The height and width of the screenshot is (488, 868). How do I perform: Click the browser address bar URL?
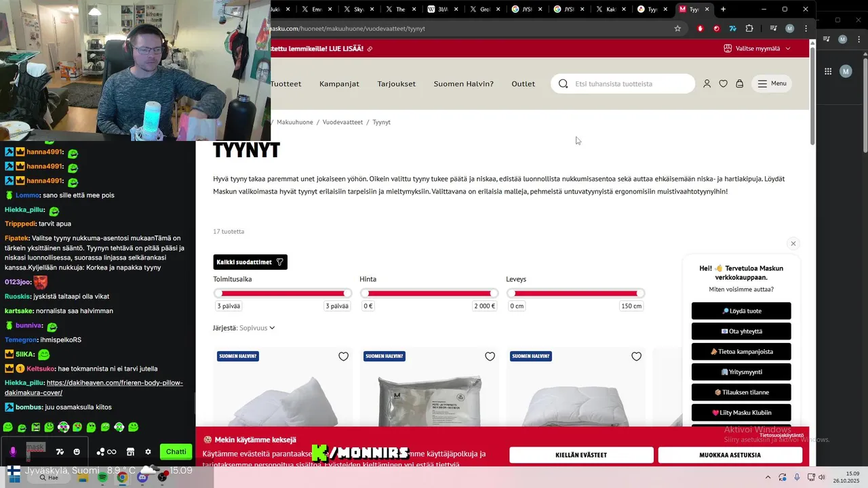(348, 28)
